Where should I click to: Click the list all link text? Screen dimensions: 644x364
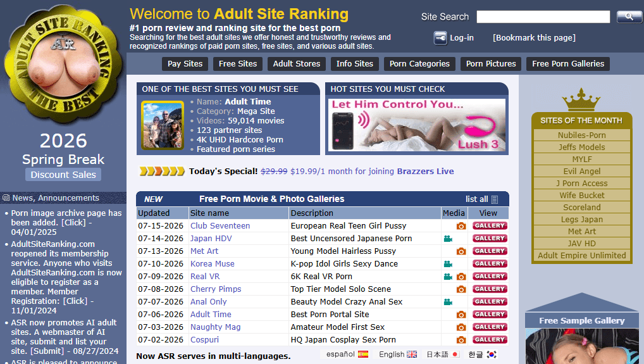click(477, 199)
